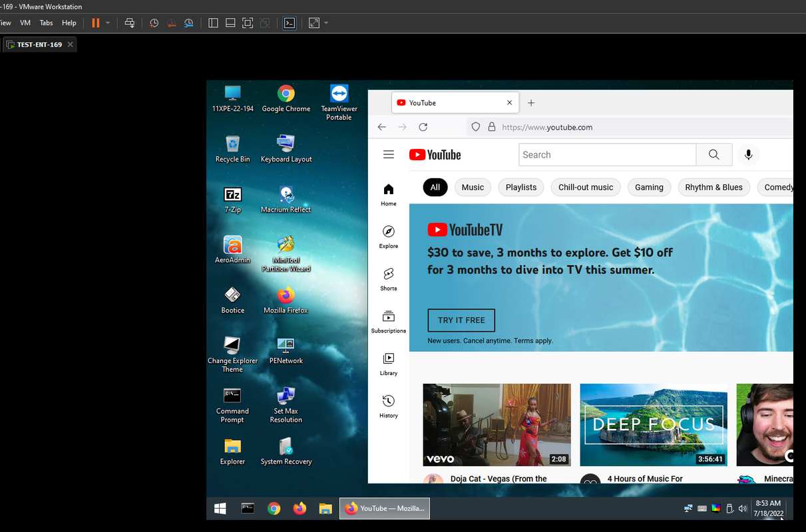806x532 pixels.
Task: Open the AeroAdmin desktop icon
Action: coord(233,250)
